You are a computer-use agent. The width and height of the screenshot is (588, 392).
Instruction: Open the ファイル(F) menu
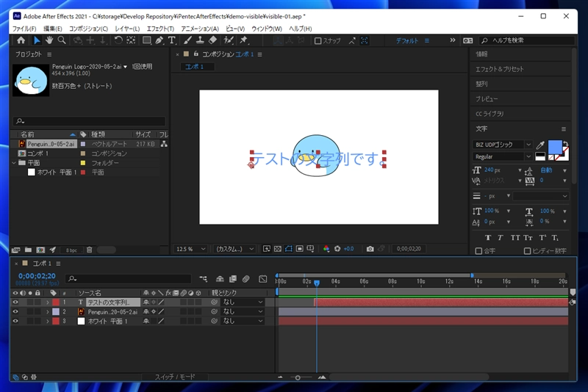[x=24, y=29]
